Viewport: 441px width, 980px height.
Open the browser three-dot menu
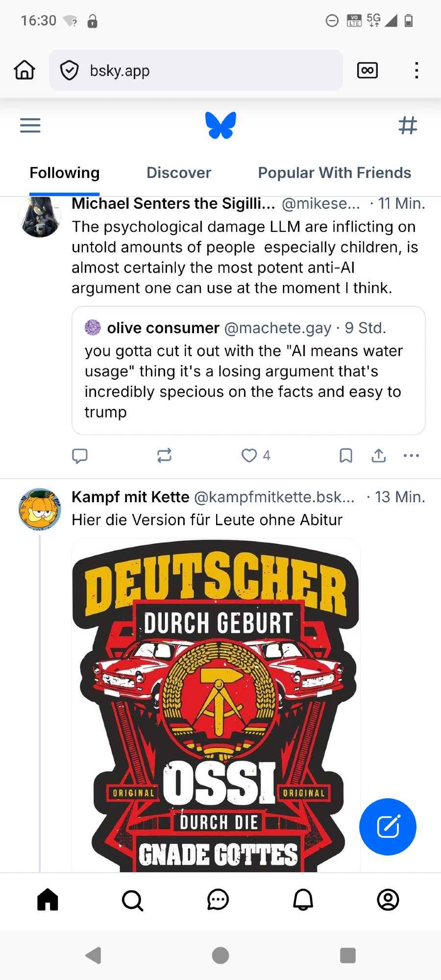click(x=416, y=71)
